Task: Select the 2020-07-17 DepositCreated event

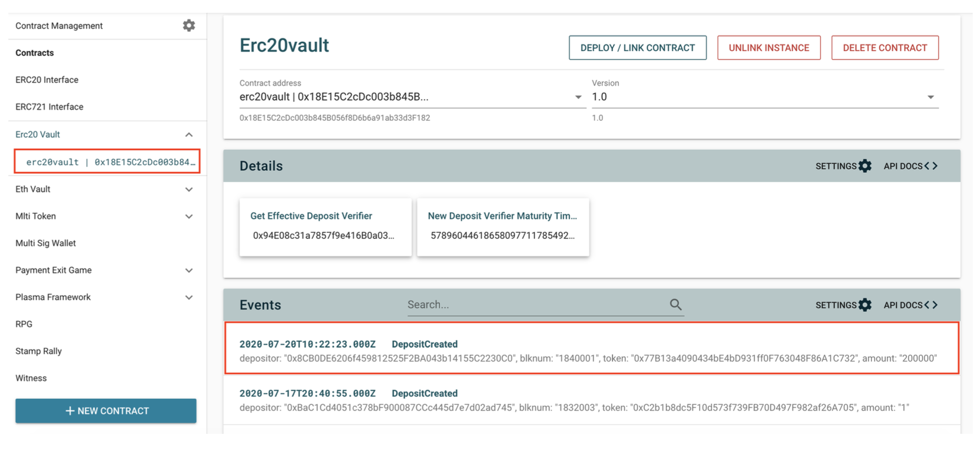Action: click(x=591, y=400)
